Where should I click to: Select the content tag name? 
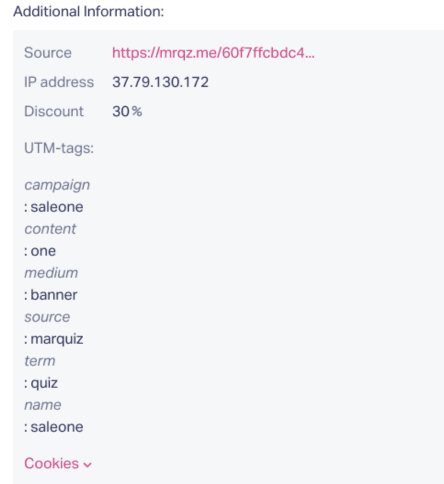click(x=50, y=229)
